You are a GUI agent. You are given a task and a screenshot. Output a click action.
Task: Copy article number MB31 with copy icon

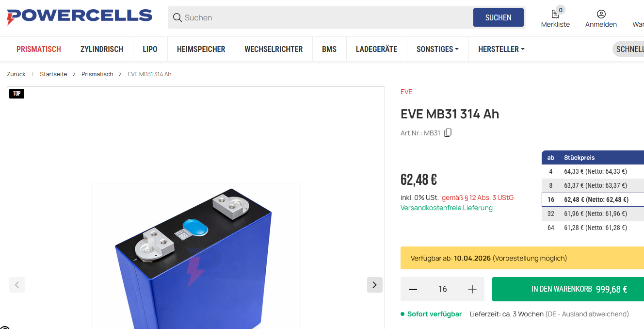448,133
